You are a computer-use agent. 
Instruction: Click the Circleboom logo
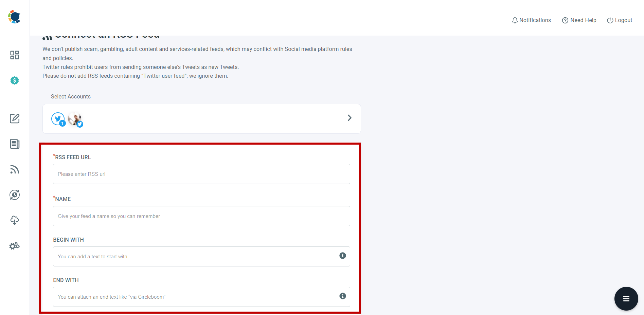coord(14,17)
